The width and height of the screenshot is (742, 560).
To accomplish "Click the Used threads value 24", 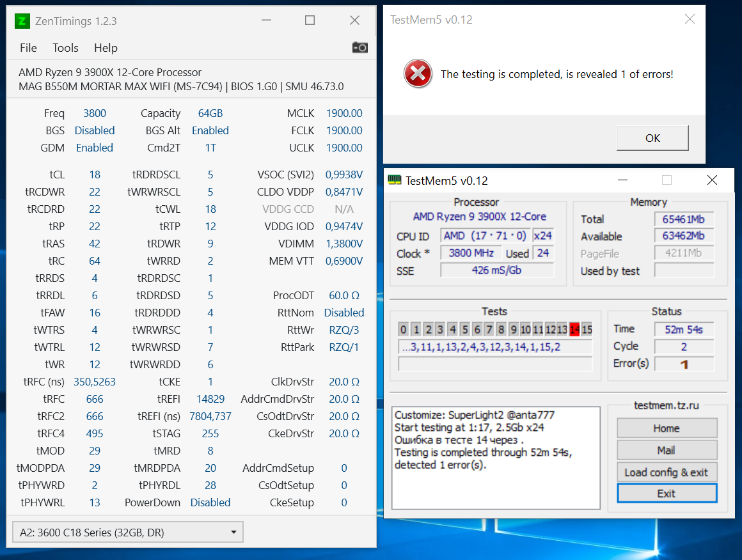I will (x=543, y=253).
